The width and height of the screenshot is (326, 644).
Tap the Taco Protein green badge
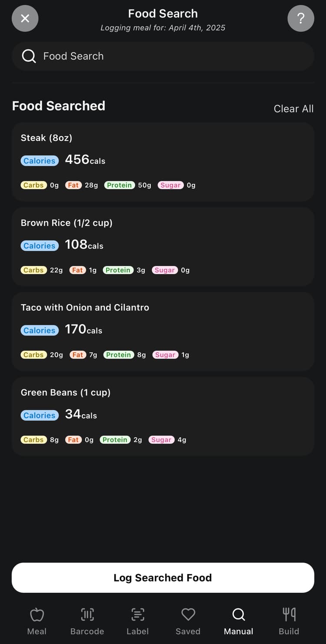pyautogui.click(x=118, y=355)
